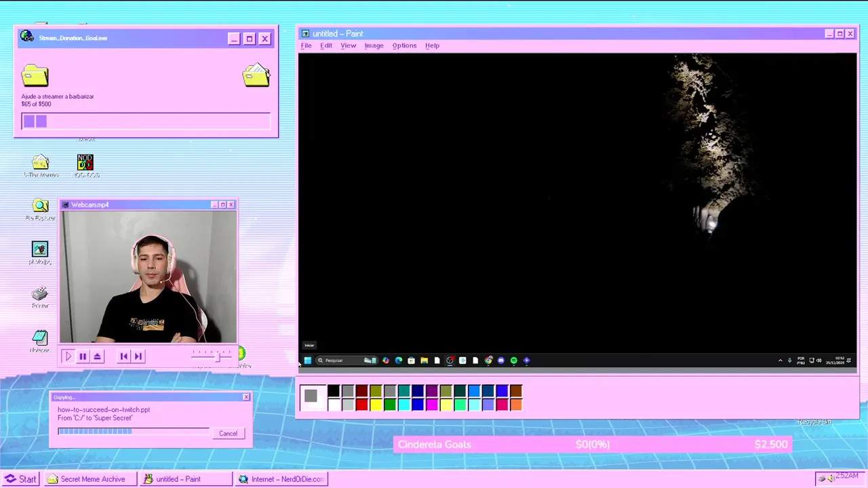Click the Cinderela Goals bar
Screen dimensions: 868x488
tap(592, 445)
